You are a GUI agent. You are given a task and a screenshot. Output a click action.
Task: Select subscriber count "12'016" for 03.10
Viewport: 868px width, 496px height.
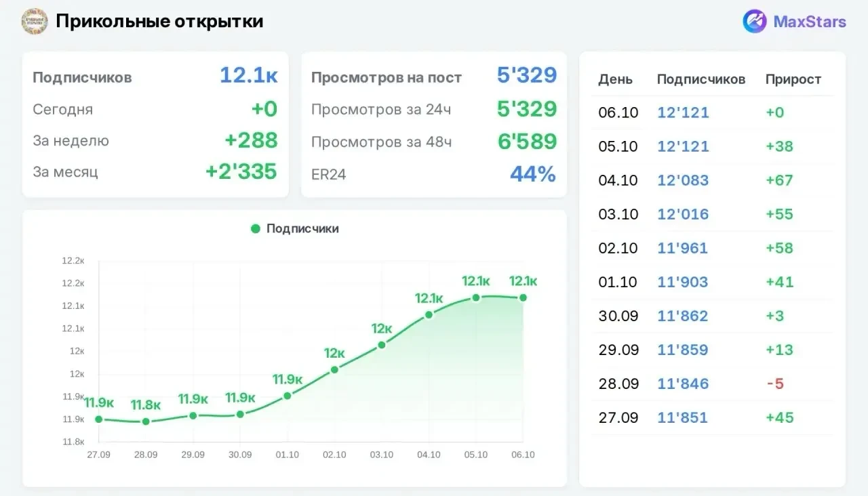pos(683,214)
